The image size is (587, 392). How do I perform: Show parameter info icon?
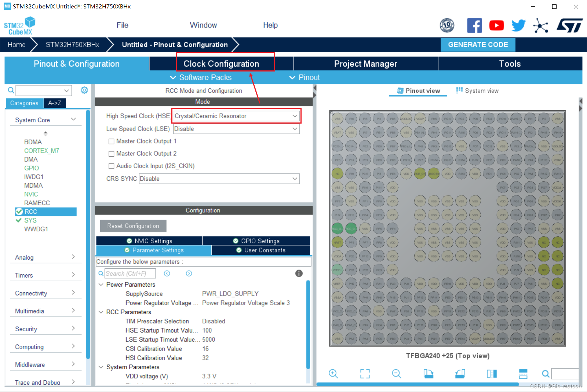coord(299,274)
